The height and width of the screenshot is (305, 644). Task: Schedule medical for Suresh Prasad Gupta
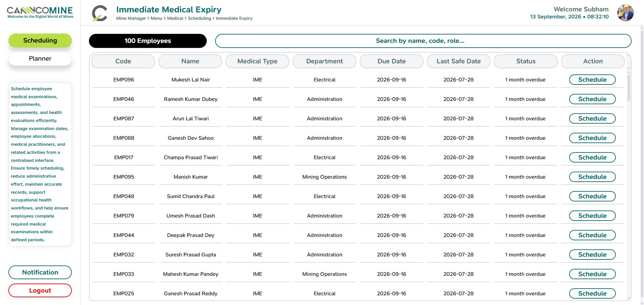click(x=592, y=255)
